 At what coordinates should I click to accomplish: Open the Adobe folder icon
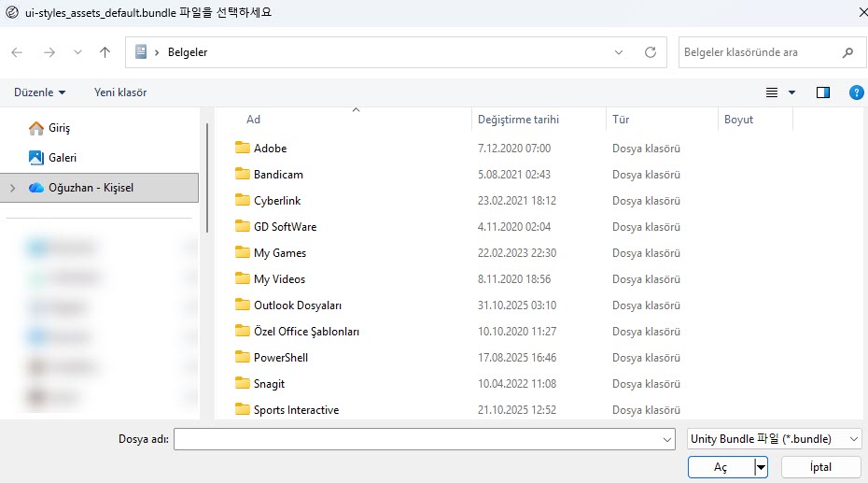tap(243, 149)
